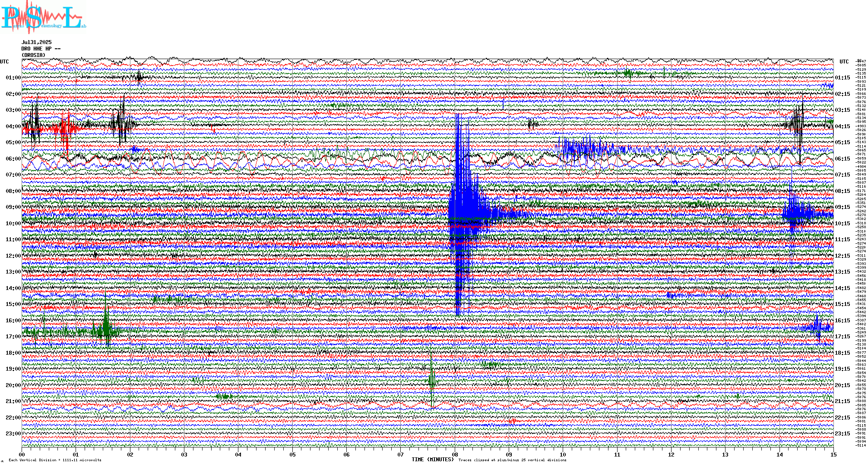Click minute axis tick label "06"

347,454
